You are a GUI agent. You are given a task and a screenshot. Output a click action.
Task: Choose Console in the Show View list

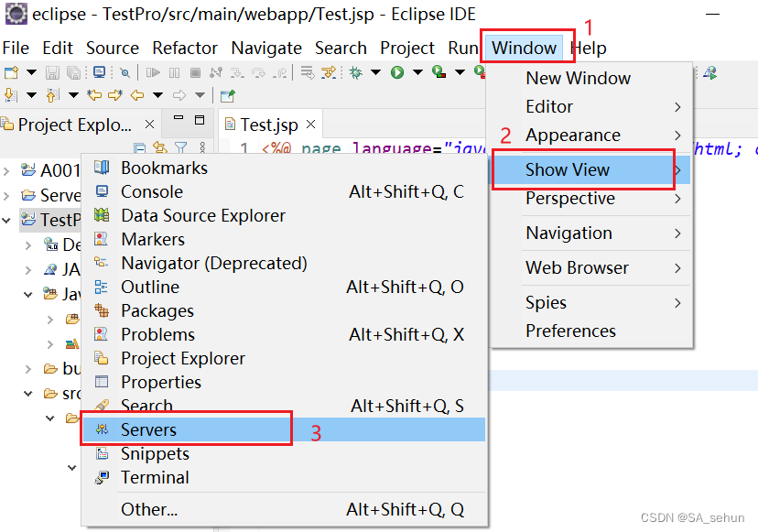coord(152,191)
